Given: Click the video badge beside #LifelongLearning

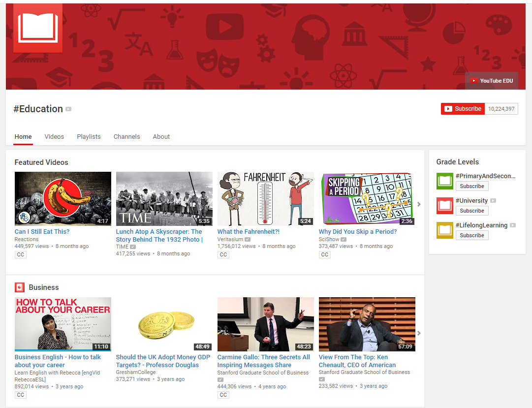Looking at the screenshot, I should pos(513,225).
